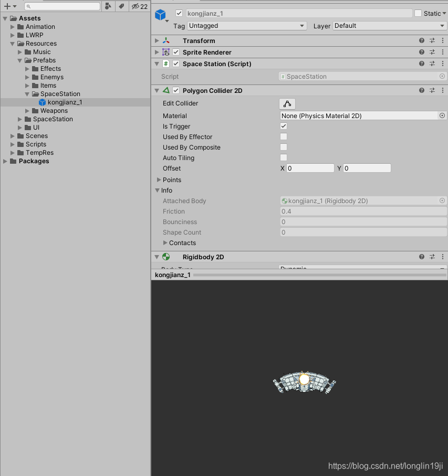Open the Static flags dropdown arrow
The height and width of the screenshot is (476, 448).
(444, 13)
